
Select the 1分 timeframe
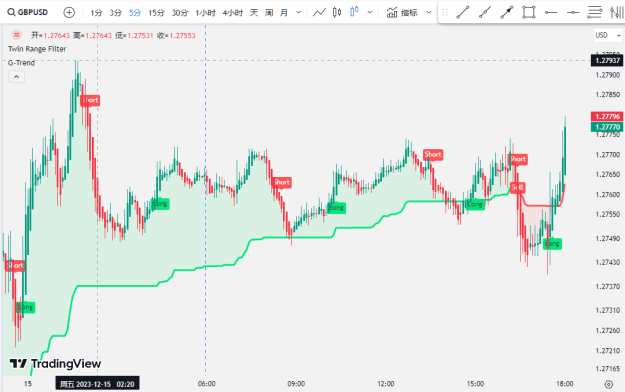pyautogui.click(x=96, y=13)
